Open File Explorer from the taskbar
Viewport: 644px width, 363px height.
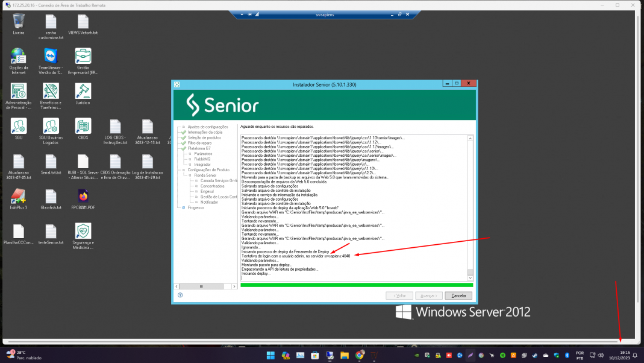345,355
